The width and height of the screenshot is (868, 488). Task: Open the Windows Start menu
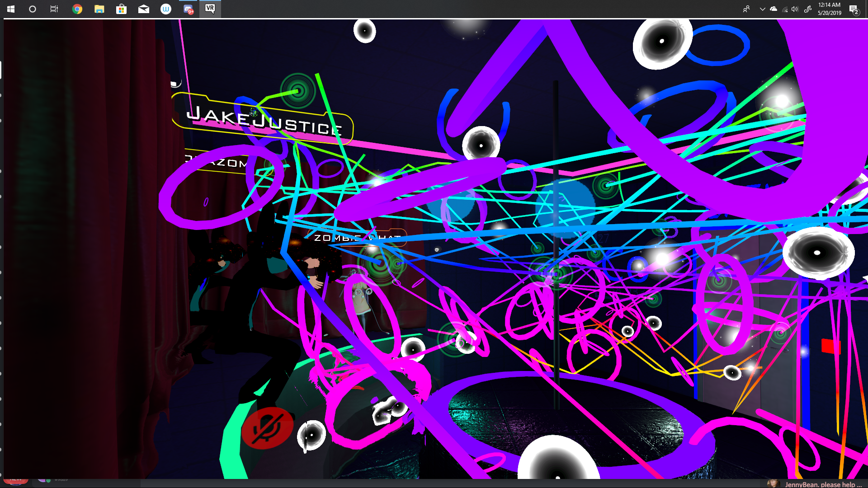(x=11, y=9)
